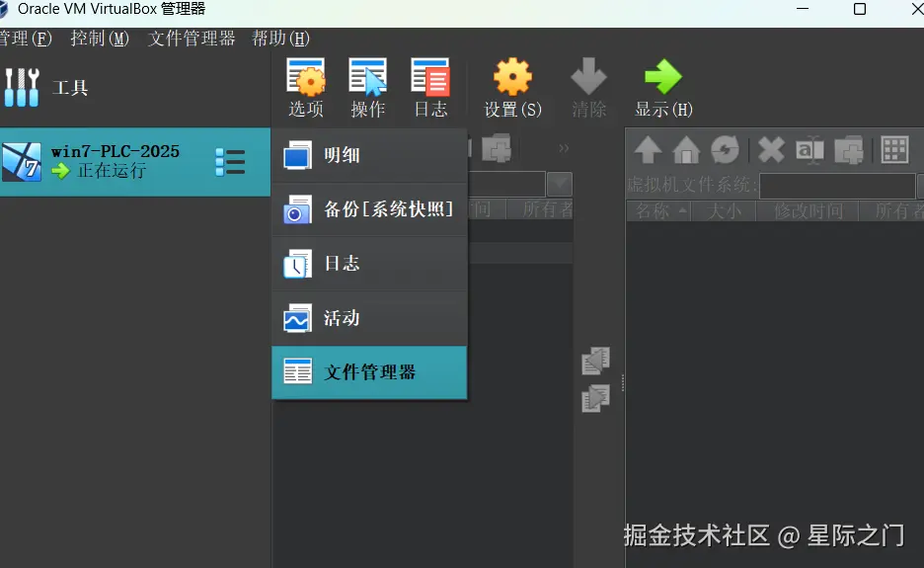Open the 日志 toolbar button
Viewport: 924px width, 568px height.
[430, 87]
